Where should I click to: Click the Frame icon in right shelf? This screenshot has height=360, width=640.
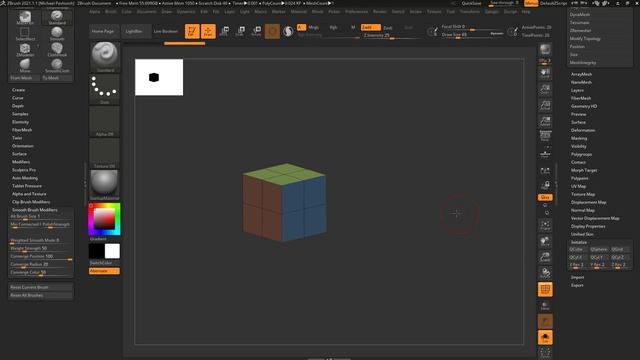click(x=545, y=225)
